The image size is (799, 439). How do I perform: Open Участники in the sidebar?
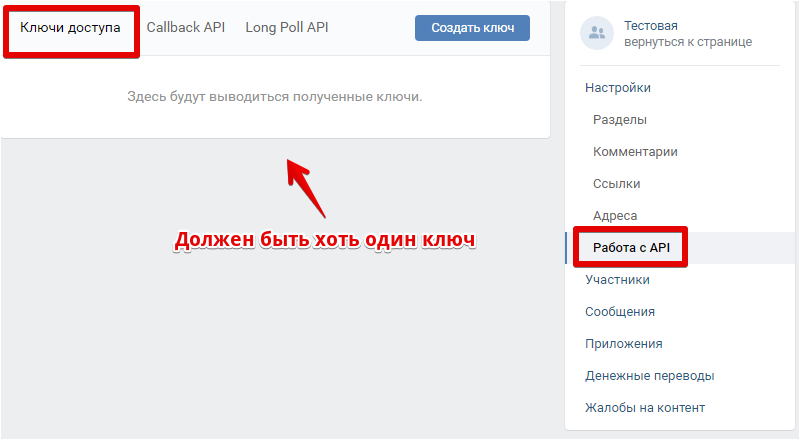tap(617, 280)
